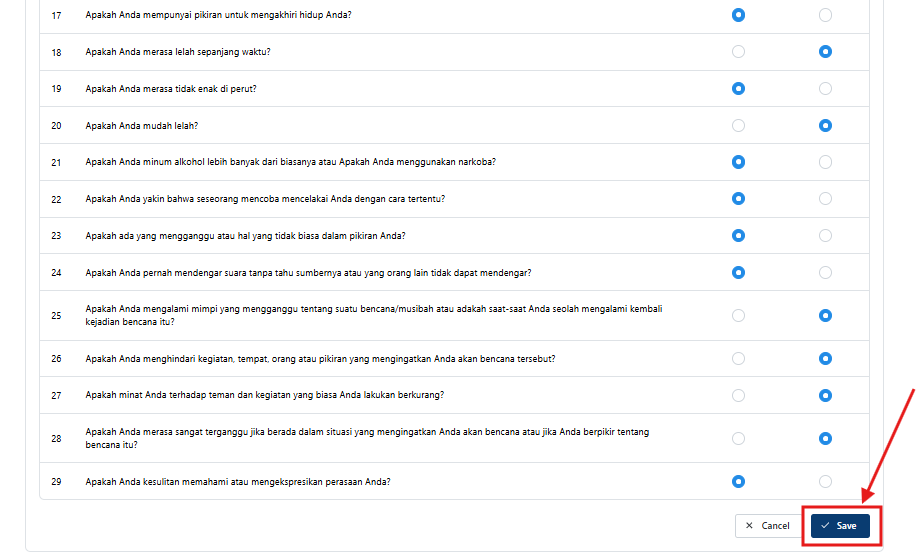The height and width of the screenshot is (557, 921).
Task: Select second radio option for question 22
Action: 825,199
